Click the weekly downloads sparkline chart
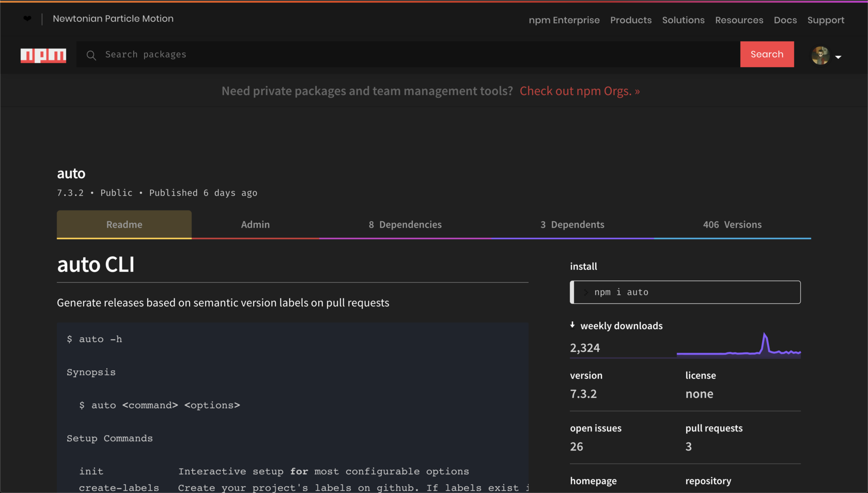This screenshot has width=868, height=493. tap(739, 345)
